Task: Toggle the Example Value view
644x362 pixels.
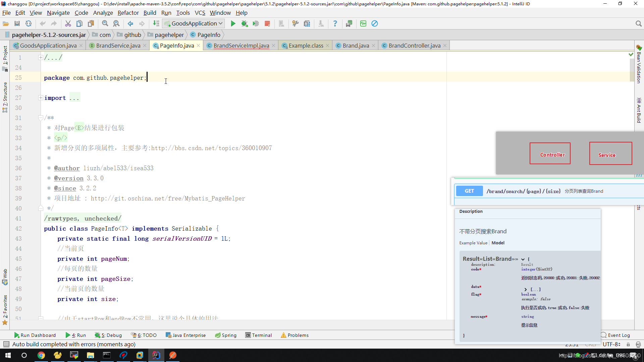Action: coord(472,242)
